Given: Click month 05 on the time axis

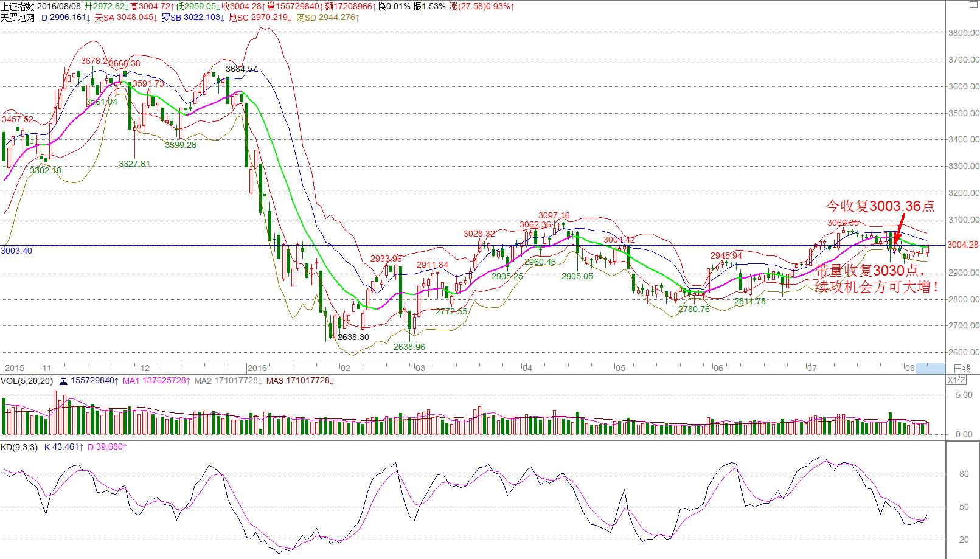Looking at the screenshot, I should pos(620,368).
